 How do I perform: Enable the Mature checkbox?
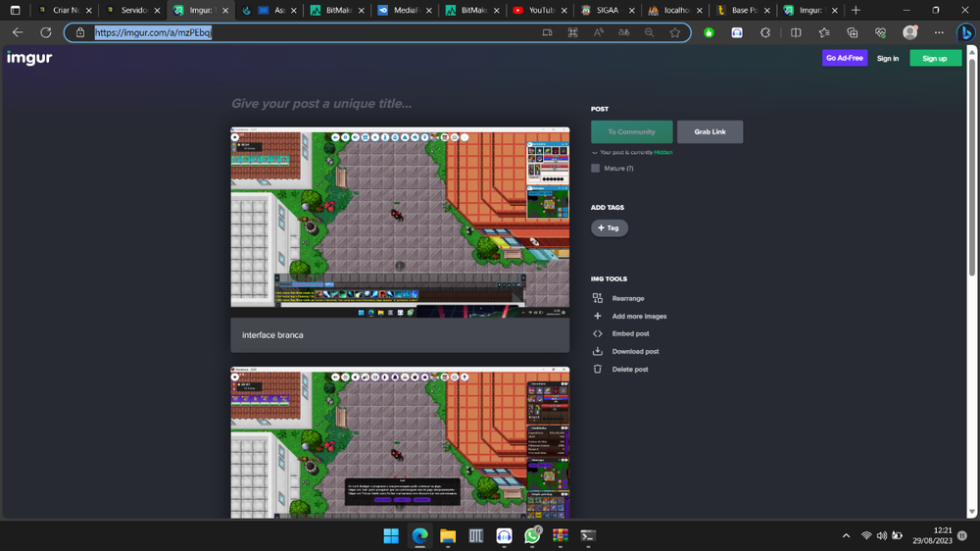tap(595, 169)
